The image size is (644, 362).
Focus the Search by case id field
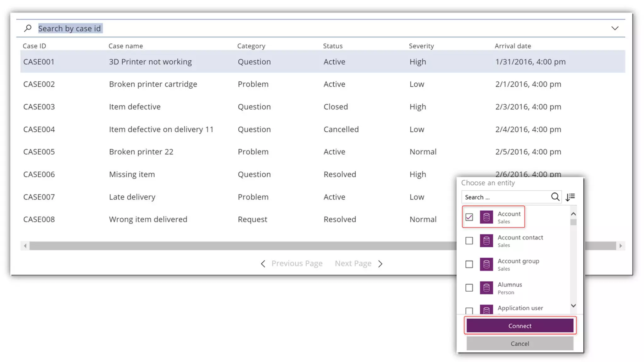coord(69,29)
